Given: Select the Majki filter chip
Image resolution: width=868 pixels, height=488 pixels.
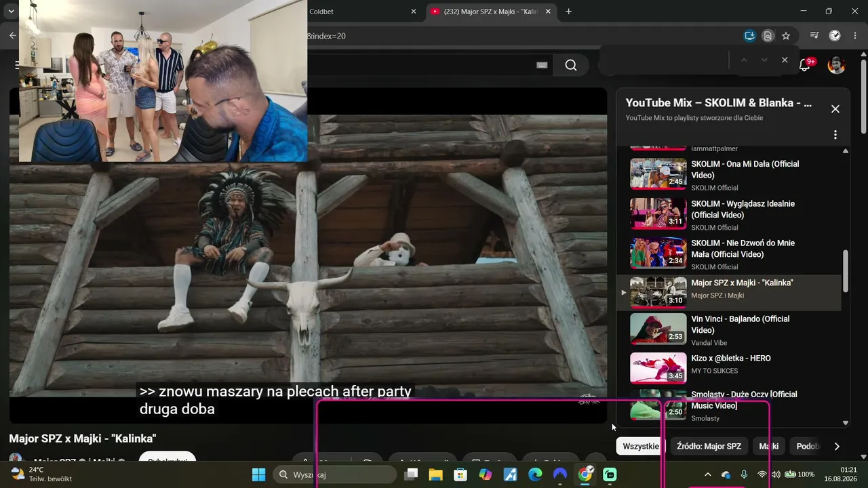Looking at the screenshot, I should [x=769, y=446].
